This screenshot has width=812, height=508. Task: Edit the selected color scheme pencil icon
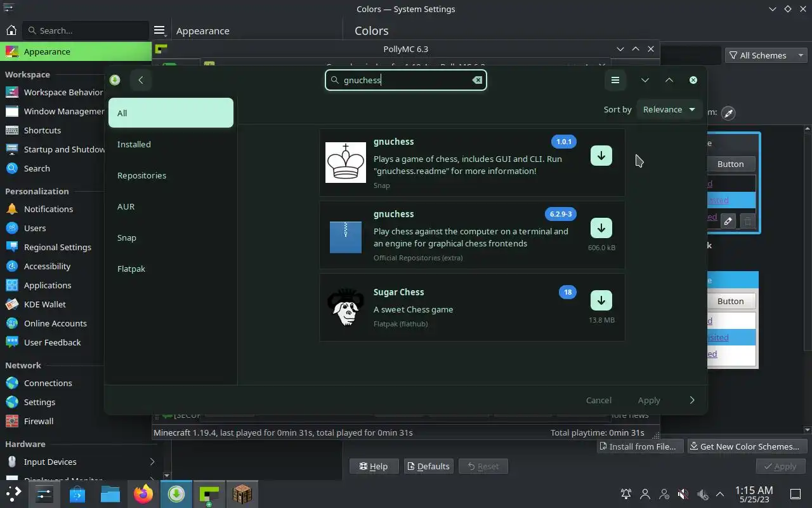tap(728, 221)
